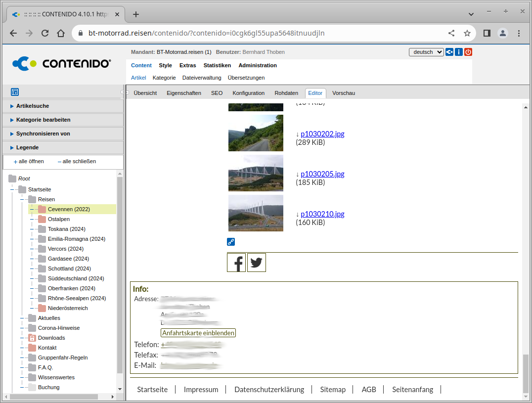Open the blue info icon in header
Image resolution: width=532 pixels, height=403 pixels.
459,52
